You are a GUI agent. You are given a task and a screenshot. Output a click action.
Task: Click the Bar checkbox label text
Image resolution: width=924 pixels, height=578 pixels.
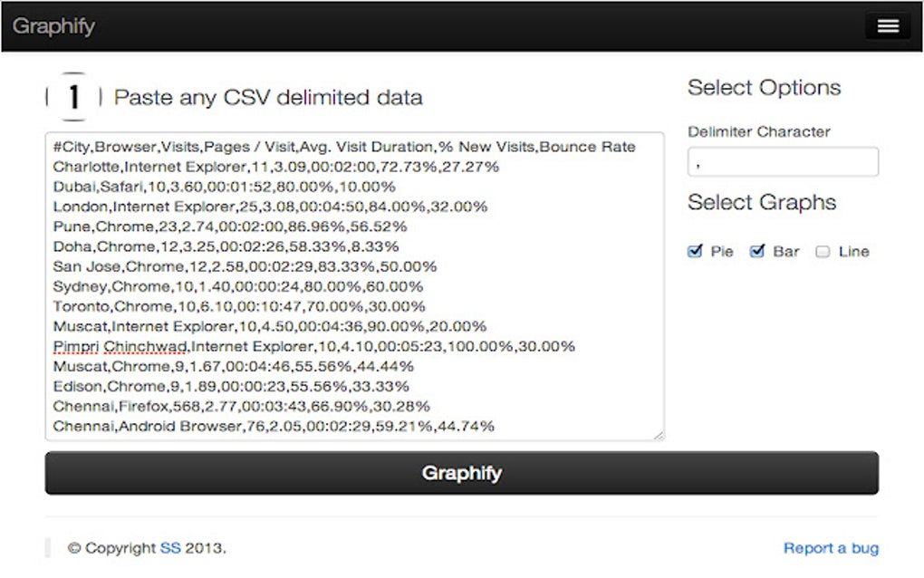(x=786, y=252)
